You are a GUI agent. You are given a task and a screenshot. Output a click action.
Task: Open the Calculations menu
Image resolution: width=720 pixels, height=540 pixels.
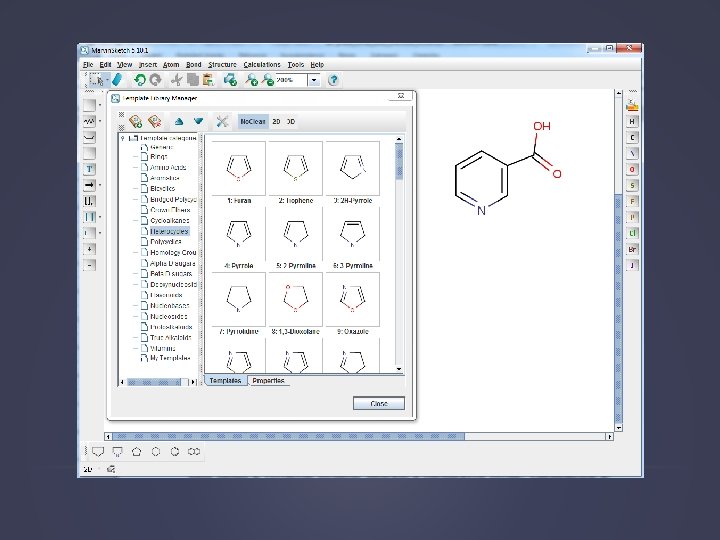262,65
